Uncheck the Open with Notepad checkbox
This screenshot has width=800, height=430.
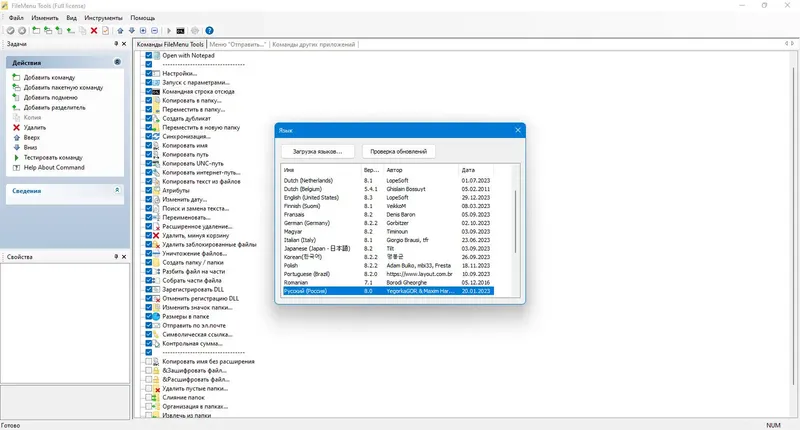pyautogui.click(x=148, y=56)
